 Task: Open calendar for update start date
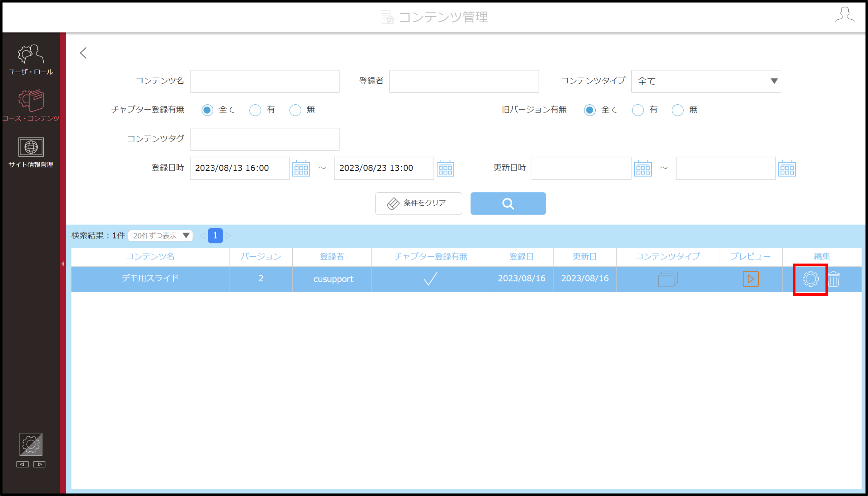643,168
